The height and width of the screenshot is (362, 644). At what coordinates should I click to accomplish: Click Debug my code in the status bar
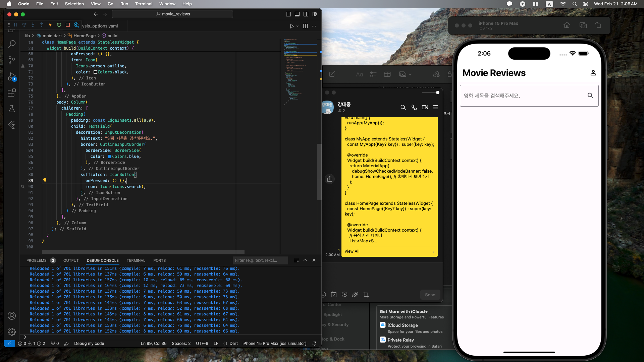pos(89,344)
